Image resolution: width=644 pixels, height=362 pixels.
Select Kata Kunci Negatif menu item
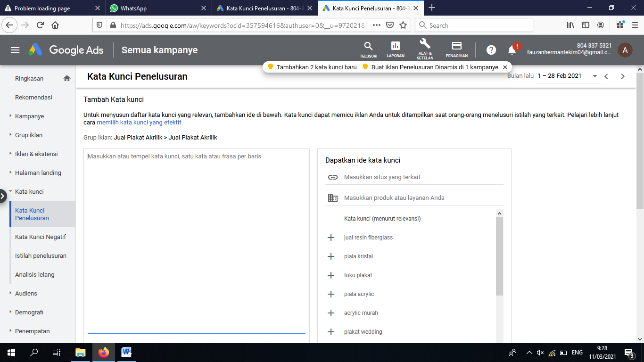coord(41,237)
